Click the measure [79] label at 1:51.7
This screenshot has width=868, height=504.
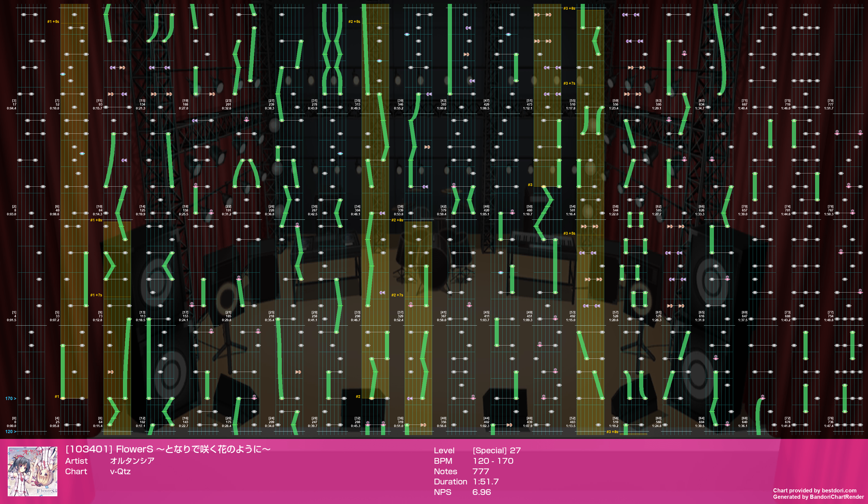(829, 104)
